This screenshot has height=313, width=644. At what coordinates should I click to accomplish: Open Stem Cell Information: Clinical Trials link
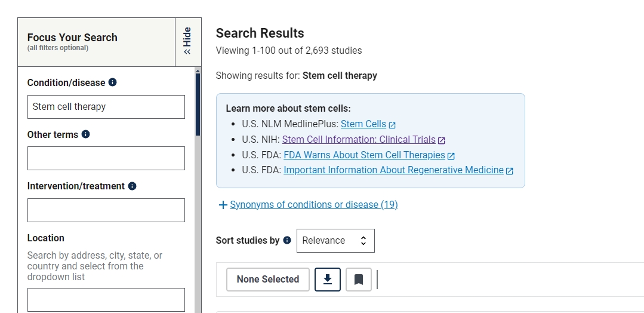[x=359, y=140]
